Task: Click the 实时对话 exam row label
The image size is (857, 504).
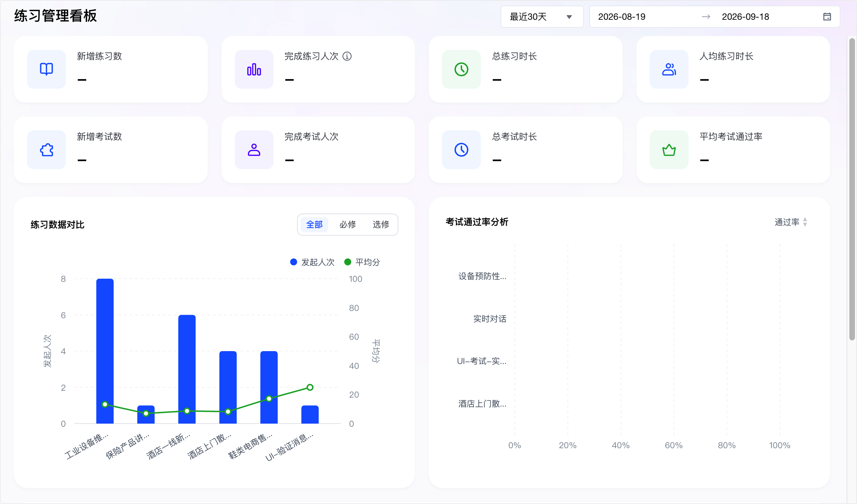Action: [x=490, y=319]
